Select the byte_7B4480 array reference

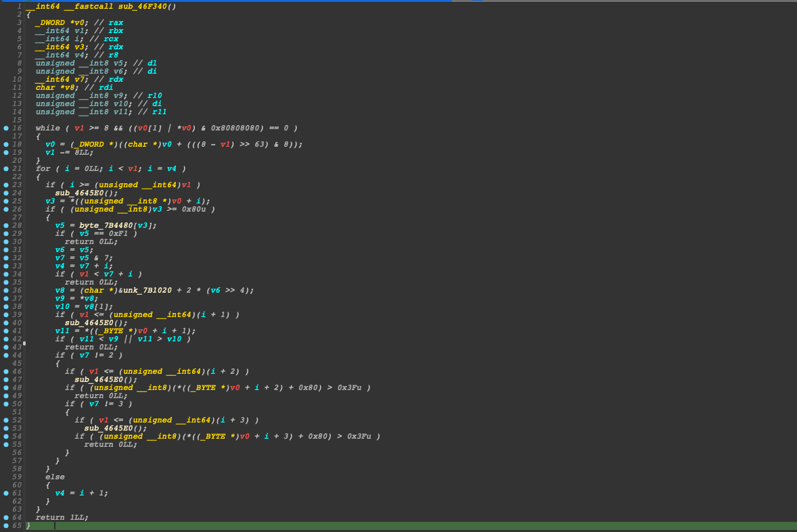click(108, 226)
